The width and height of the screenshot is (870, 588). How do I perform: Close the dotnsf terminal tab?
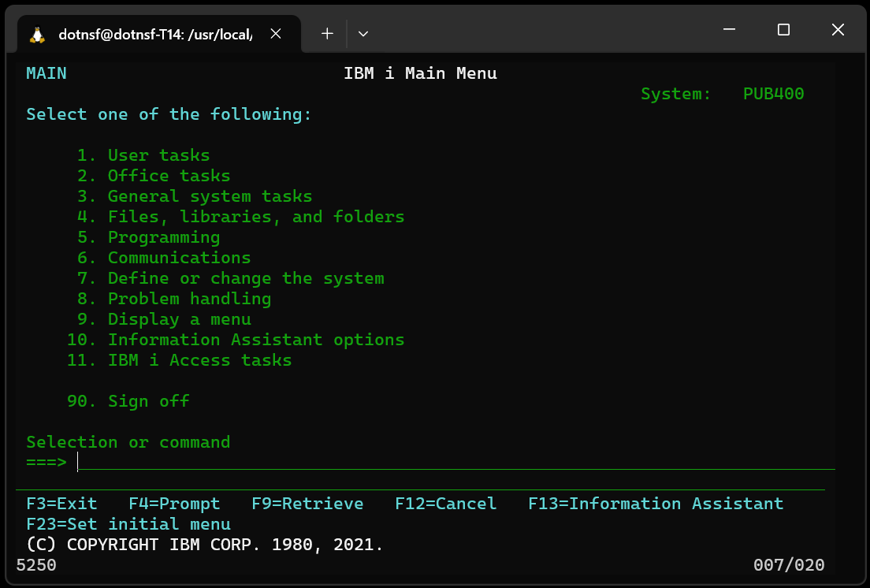click(276, 34)
